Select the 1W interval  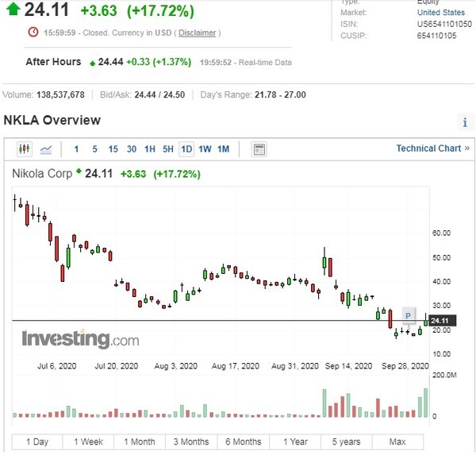205,149
